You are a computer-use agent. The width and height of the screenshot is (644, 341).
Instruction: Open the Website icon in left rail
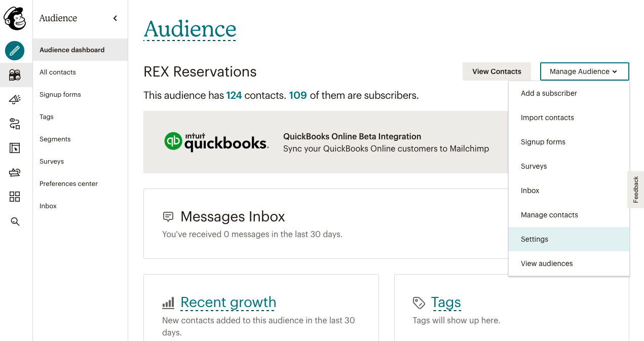click(15, 148)
